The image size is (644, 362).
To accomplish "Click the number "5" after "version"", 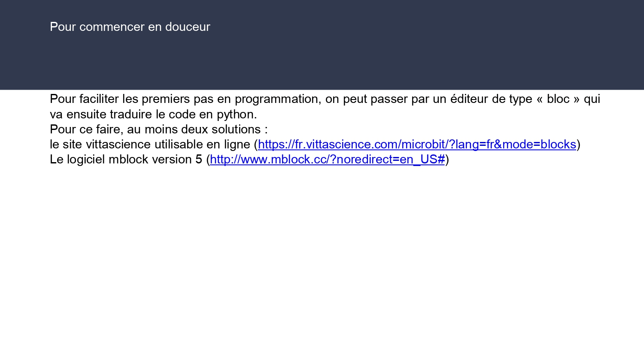I will (x=198, y=160).
